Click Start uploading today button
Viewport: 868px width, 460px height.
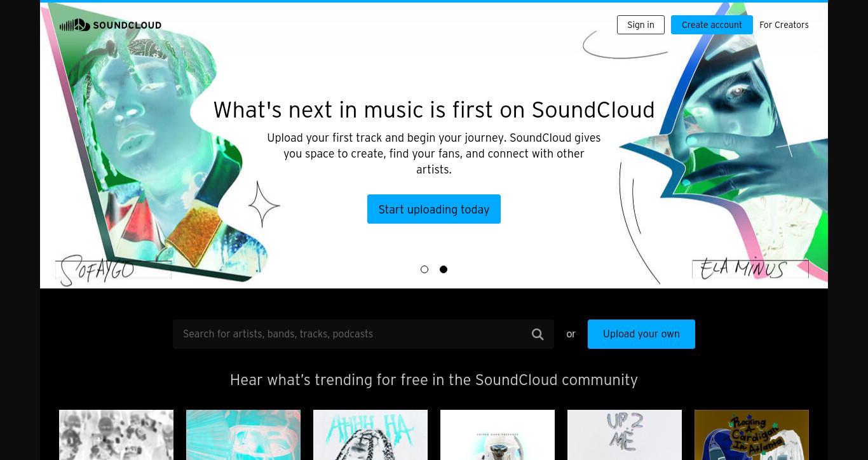[x=434, y=209]
